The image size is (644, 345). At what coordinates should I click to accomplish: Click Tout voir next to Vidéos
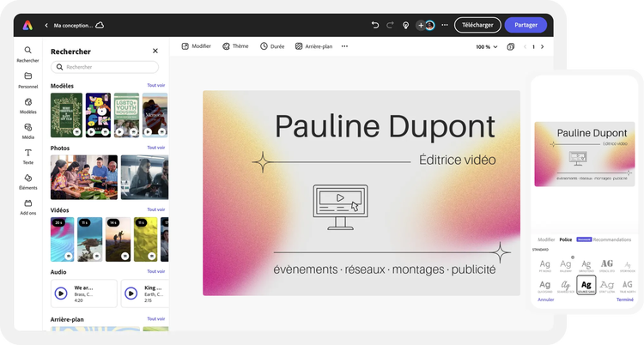(x=156, y=209)
